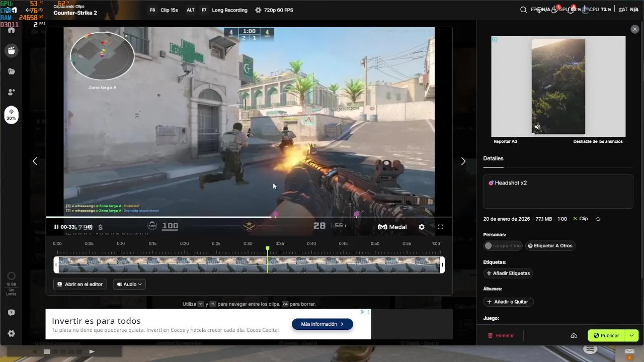The image size is (644, 362).
Task: Click the second pink bookmark on progress bar
Action: click(357, 215)
